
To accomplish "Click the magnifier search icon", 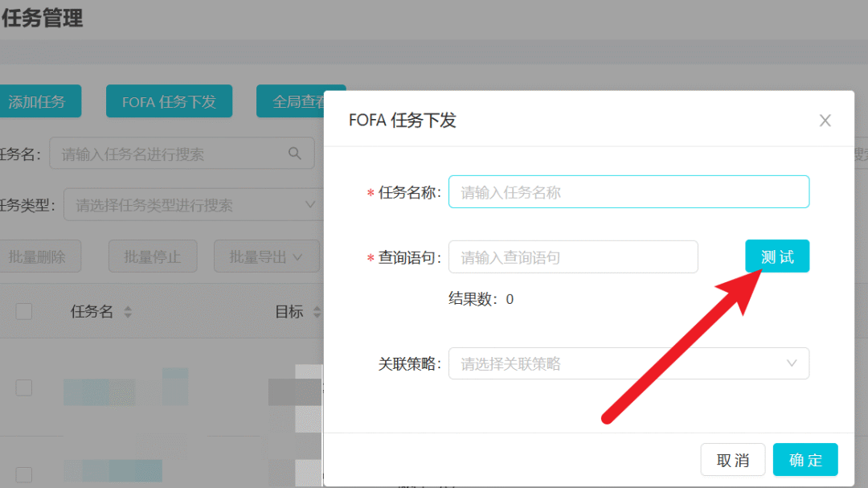I will (x=294, y=154).
